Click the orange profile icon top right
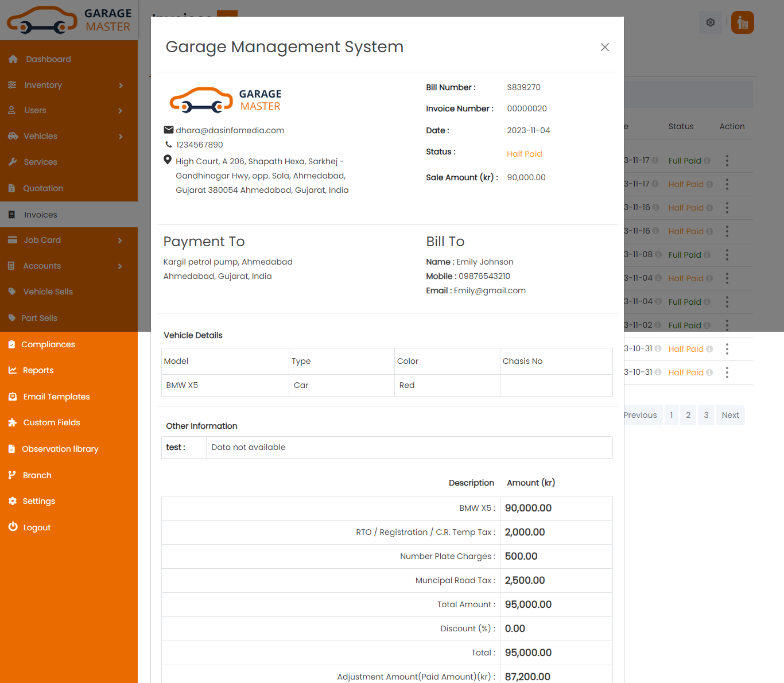Screen dimensions: 784x683 click(742, 22)
